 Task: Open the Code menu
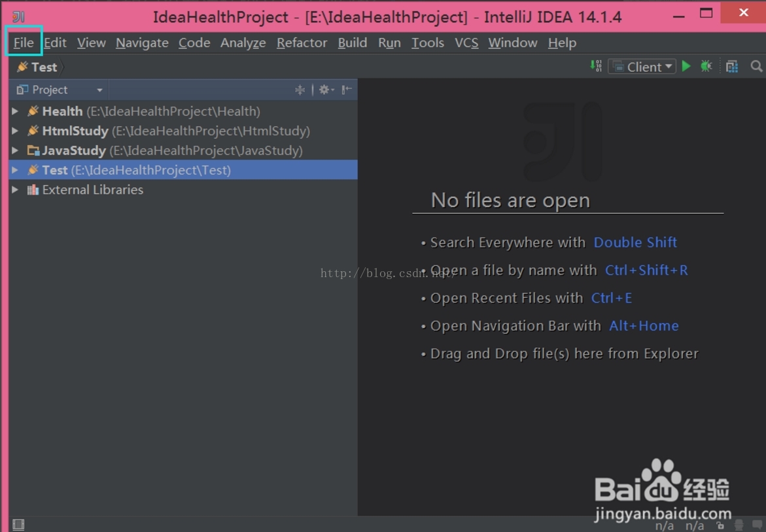(x=194, y=42)
